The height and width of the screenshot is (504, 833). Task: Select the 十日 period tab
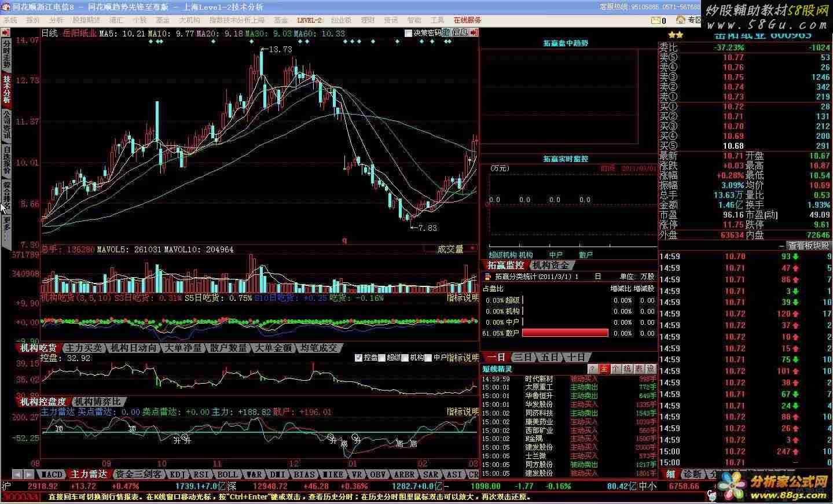(576, 357)
